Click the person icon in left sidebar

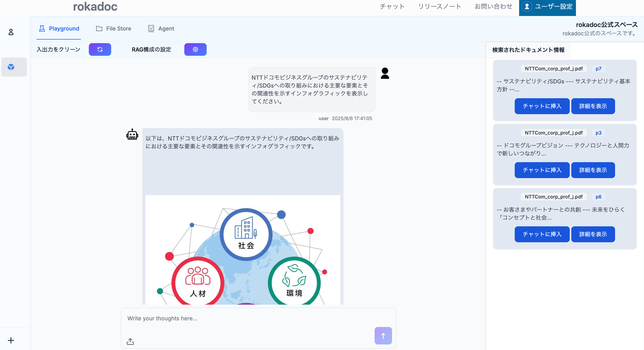pos(11,32)
